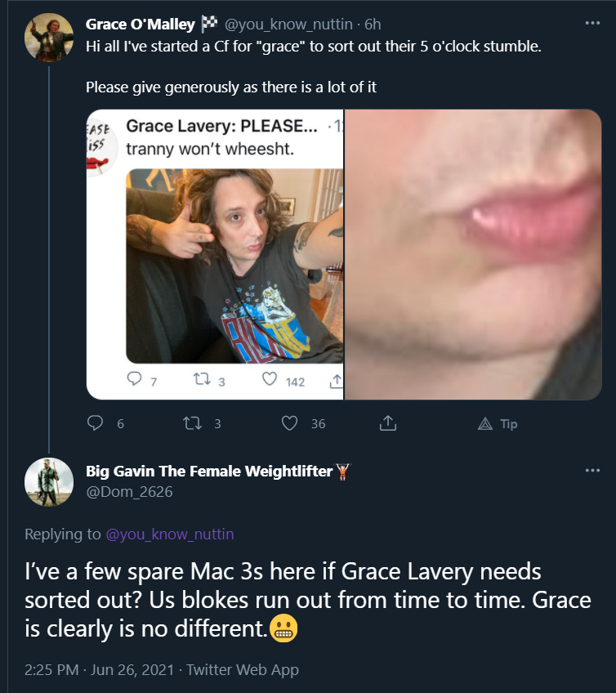Click the heart icon inside the embedded screenshot
The image size is (616, 693).
(x=270, y=381)
